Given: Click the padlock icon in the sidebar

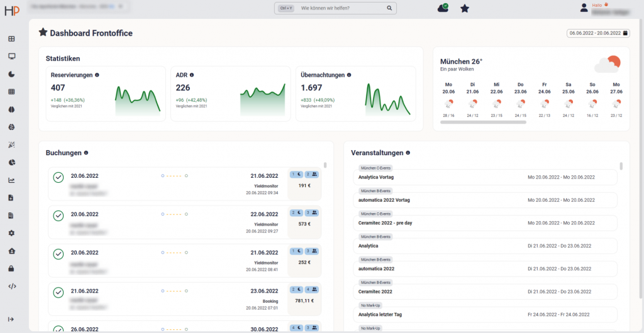Looking at the screenshot, I should click(11, 268).
